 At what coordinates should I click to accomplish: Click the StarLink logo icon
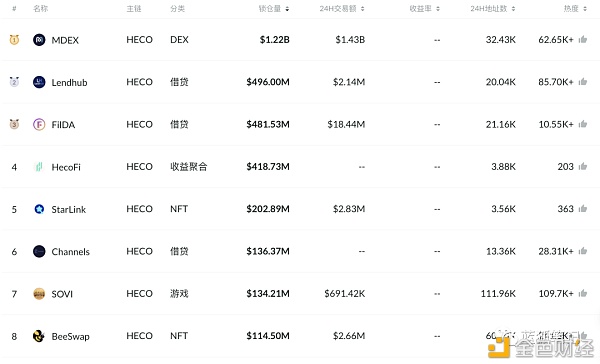pos(39,209)
